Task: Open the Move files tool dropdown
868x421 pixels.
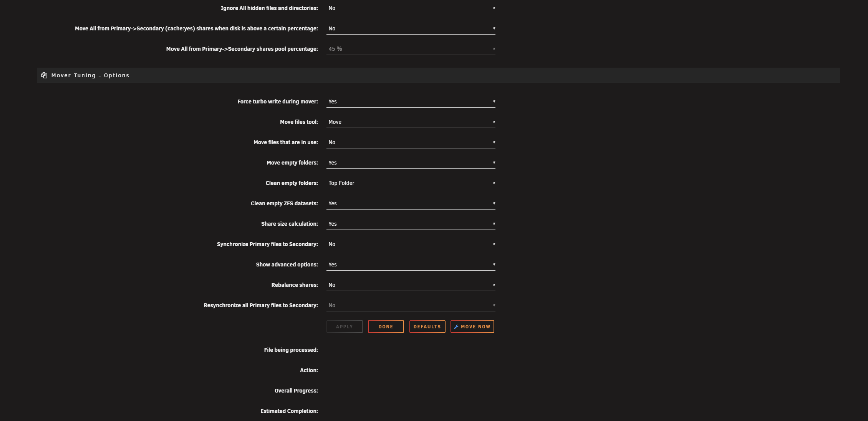Action: [x=411, y=122]
